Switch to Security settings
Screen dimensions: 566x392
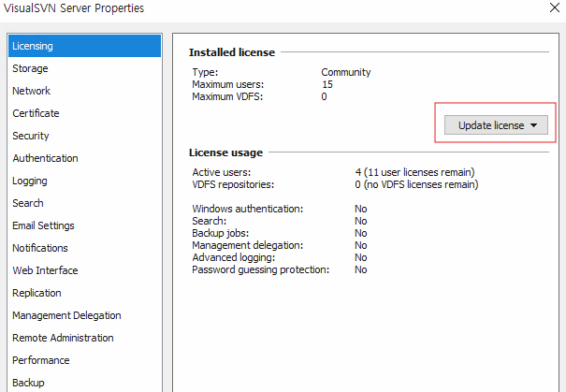84,136
